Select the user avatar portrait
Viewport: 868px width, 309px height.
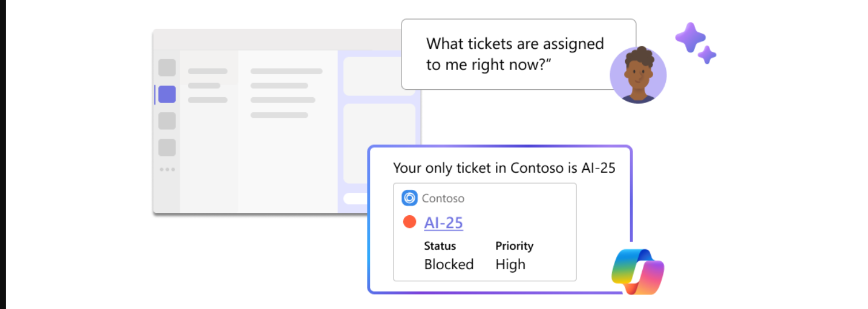(638, 75)
